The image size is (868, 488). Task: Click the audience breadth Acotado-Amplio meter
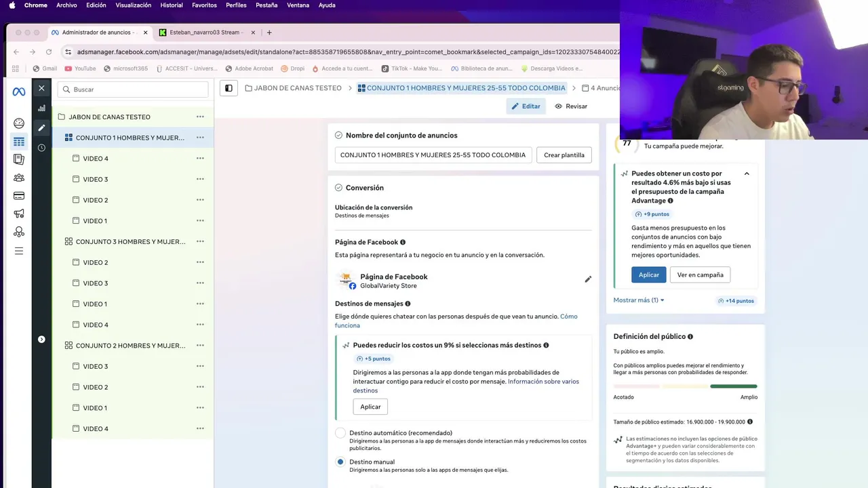(x=685, y=386)
